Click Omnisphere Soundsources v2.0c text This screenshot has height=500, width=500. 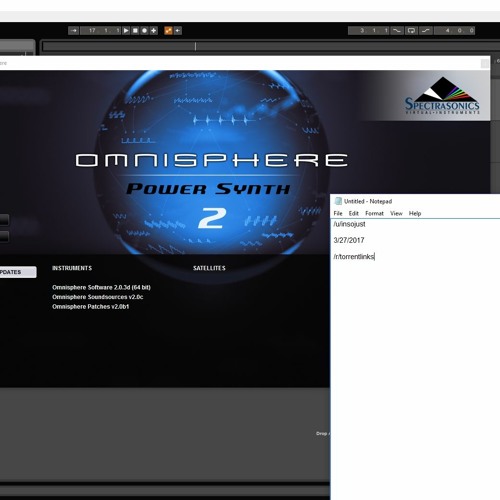(98, 297)
